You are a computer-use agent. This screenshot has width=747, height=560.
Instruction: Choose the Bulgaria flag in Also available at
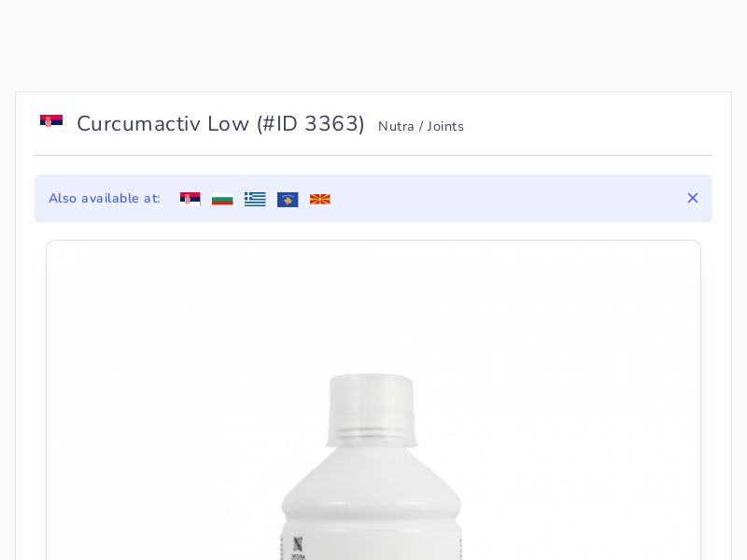click(x=222, y=199)
